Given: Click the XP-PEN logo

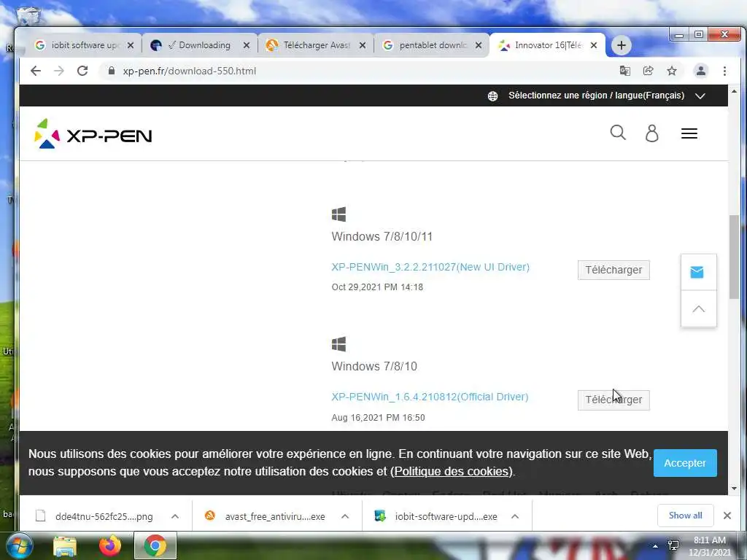Looking at the screenshot, I should point(93,134).
